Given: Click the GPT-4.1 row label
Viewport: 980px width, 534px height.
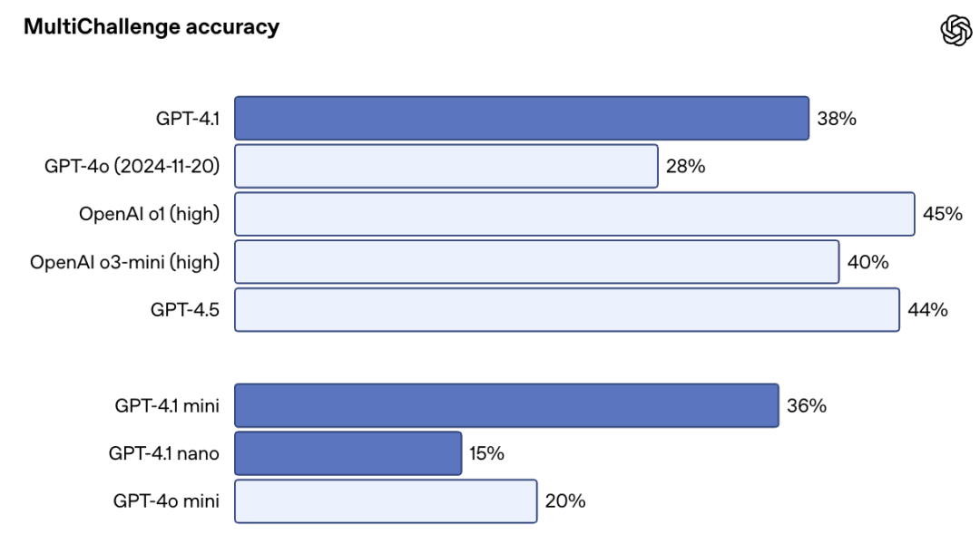Looking at the screenshot, I should coord(188,119).
